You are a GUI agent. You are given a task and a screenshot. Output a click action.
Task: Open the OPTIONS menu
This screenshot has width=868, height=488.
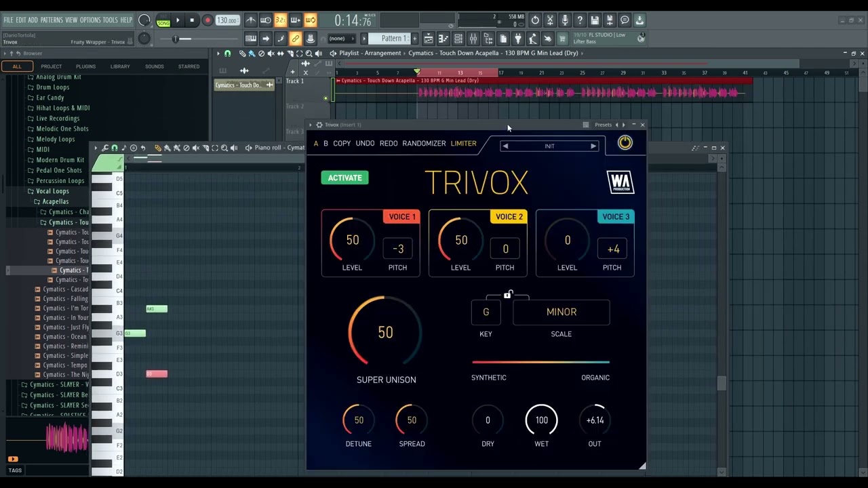90,20
